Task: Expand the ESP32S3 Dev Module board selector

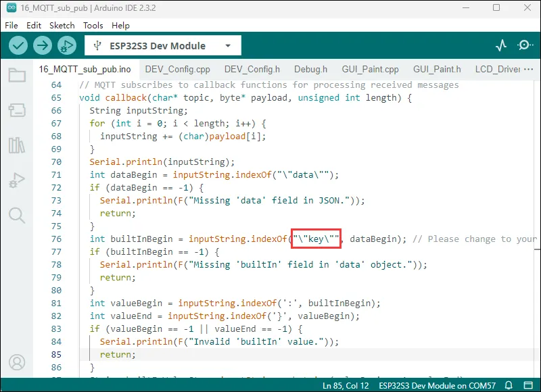Action: point(162,46)
